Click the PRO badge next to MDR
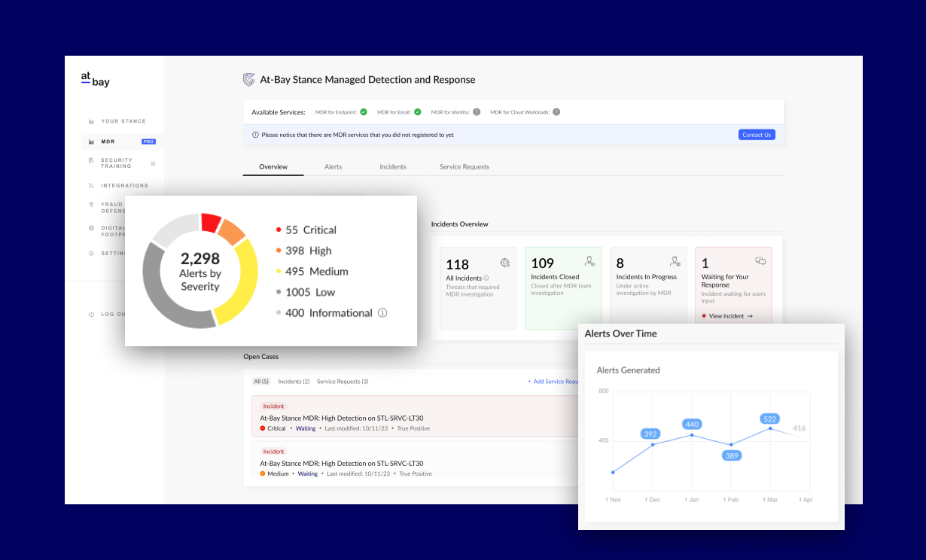 (148, 142)
